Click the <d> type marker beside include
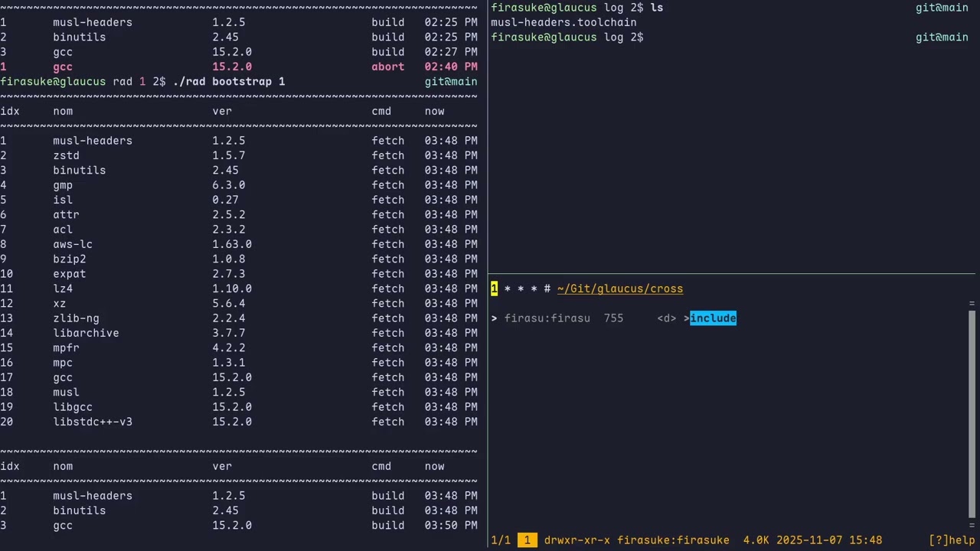The width and height of the screenshot is (980, 551). pyautogui.click(x=667, y=318)
